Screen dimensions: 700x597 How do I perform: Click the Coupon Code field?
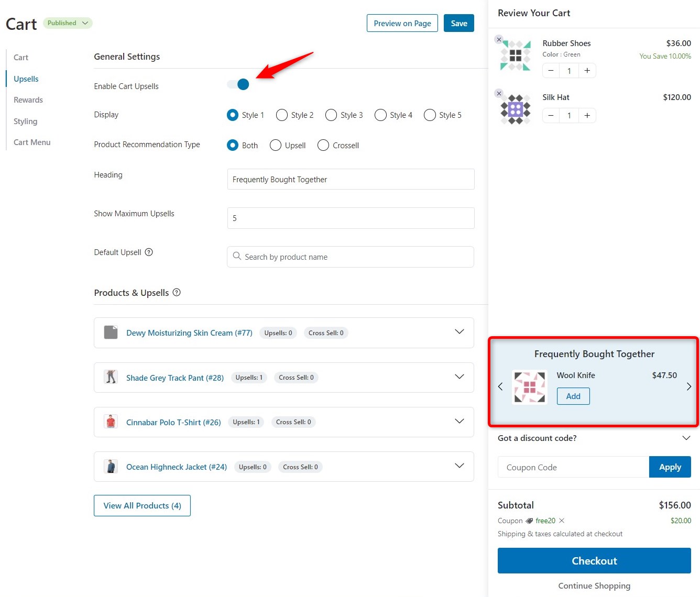573,467
